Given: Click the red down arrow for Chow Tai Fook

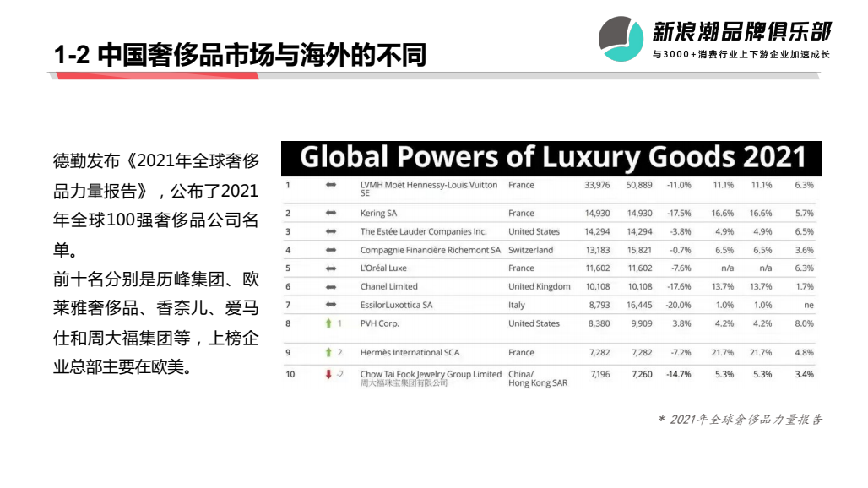Looking at the screenshot, I should pyautogui.click(x=328, y=374).
